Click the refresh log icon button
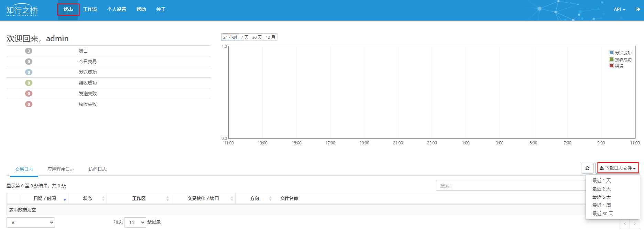The height and width of the screenshot is (230, 644). coord(587,168)
